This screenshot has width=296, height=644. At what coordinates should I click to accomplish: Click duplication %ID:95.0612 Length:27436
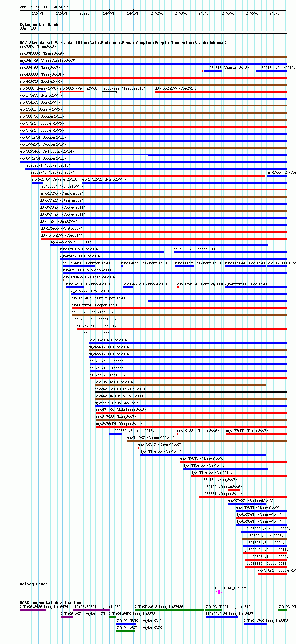click(x=169, y=610)
